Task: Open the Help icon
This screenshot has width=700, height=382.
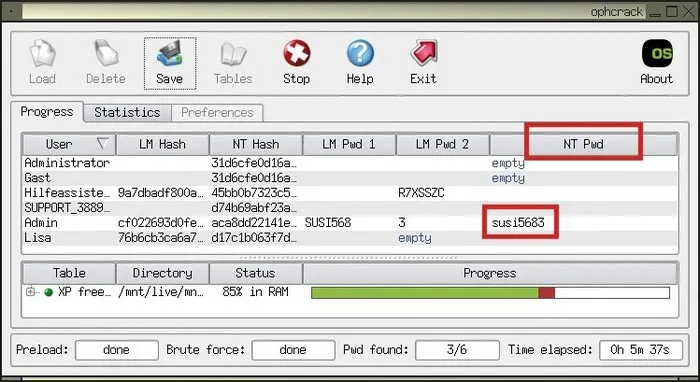Action: pyautogui.click(x=360, y=62)
